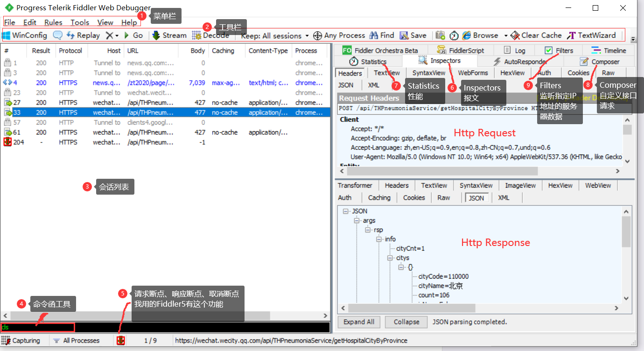Screen dimensions: 644x351
Task: Select response Transformer tab
Action: [355, 185]
